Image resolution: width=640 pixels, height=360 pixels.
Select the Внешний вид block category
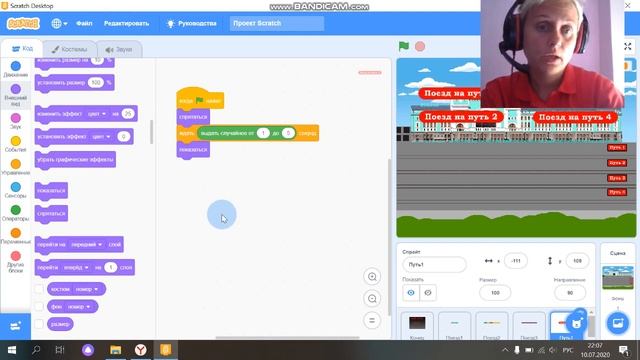[16, 96]
